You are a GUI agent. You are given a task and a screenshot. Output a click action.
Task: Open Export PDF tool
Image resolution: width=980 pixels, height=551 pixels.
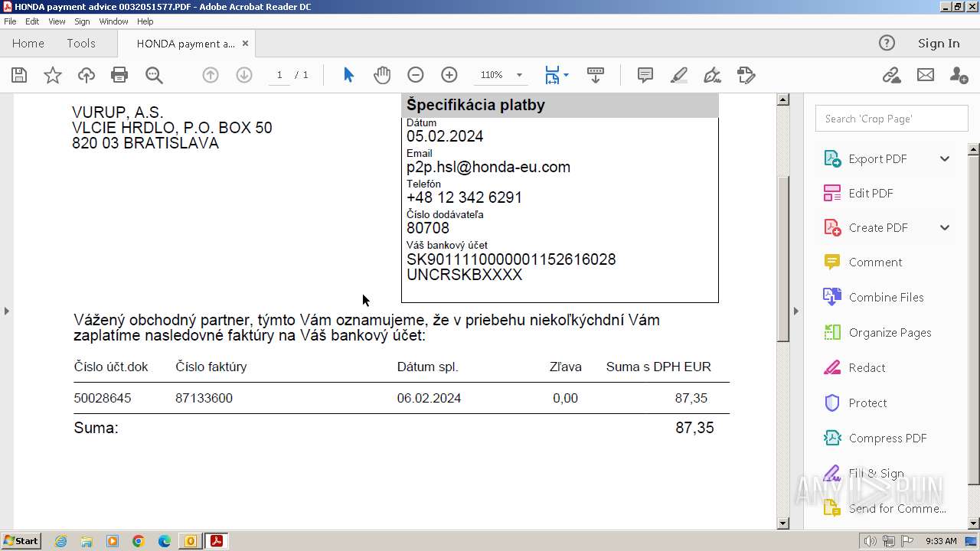(x=877, y=158)
